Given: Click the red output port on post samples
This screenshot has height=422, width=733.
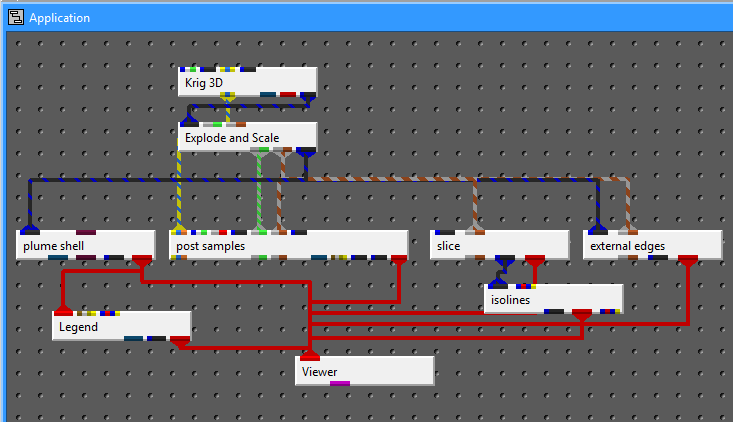Looking at the screenshot, I should pos(399,259).
